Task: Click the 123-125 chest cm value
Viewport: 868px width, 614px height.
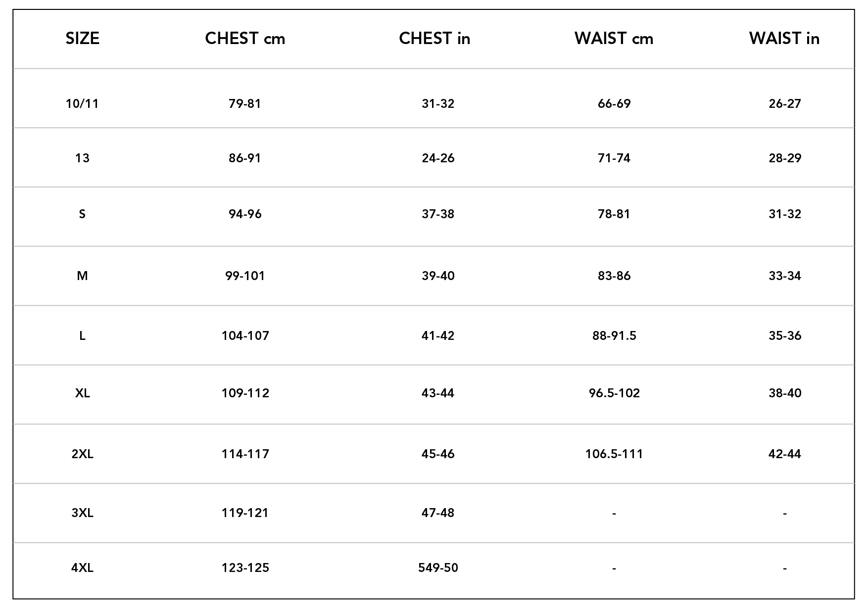Action: point(245,567)
